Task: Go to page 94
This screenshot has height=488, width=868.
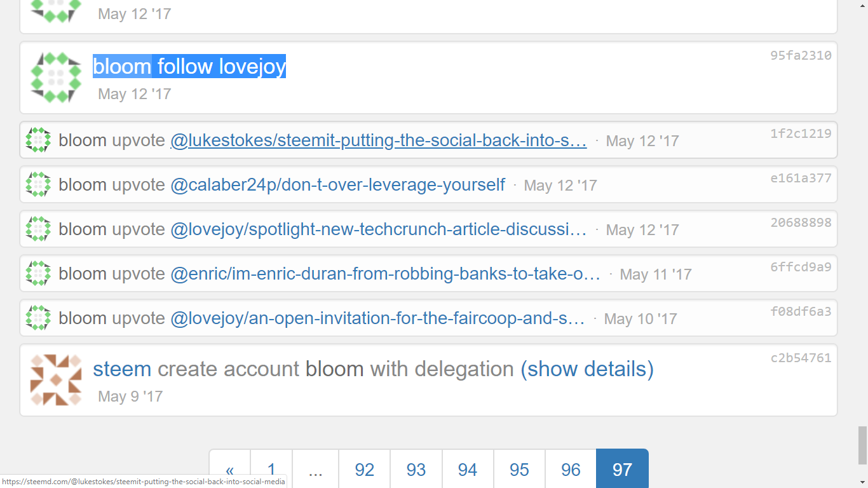Action: [468, 470]
